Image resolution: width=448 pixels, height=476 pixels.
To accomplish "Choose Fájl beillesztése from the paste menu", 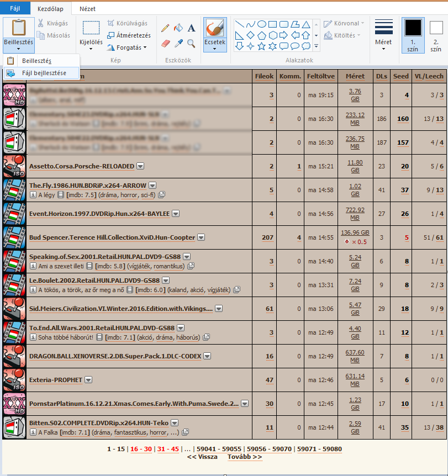I will tap(44, 73).
